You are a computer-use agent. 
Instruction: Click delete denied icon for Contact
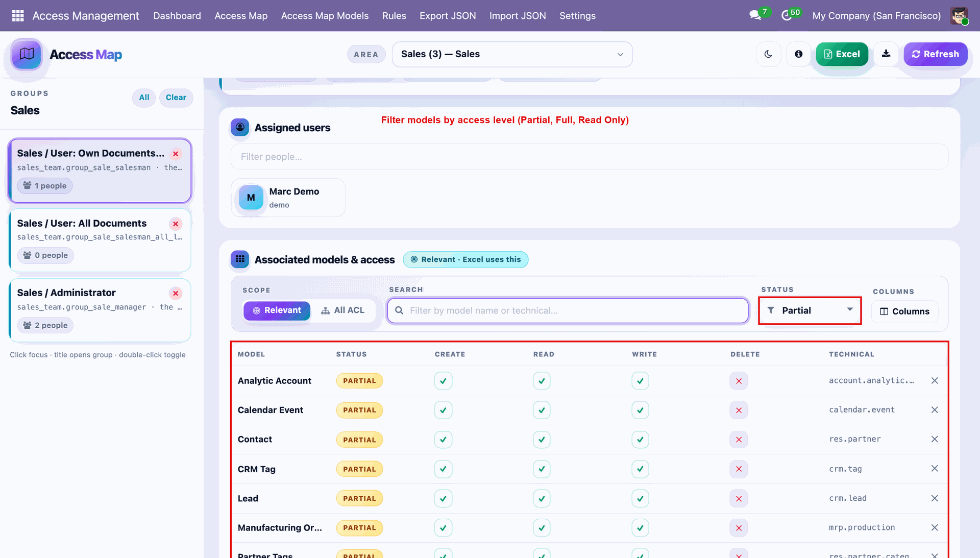click(739, 440)
